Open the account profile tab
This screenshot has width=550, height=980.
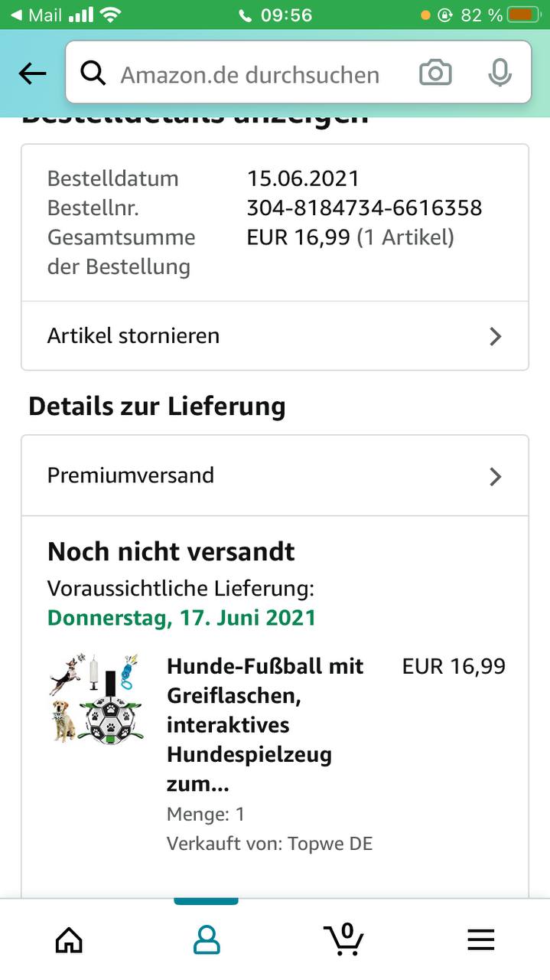207,939
